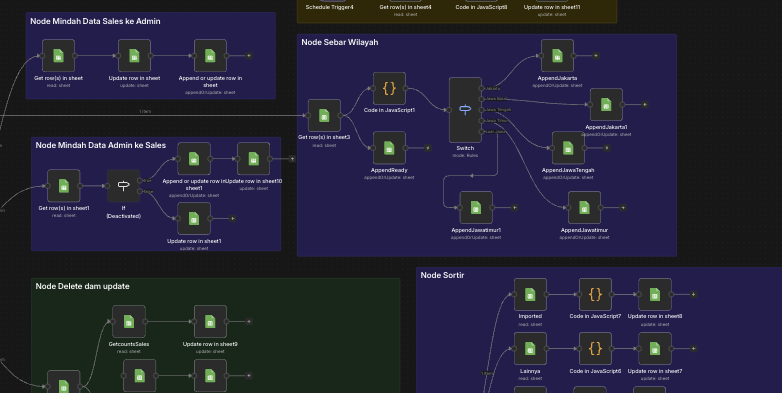Viewport: 782px width, 393px height.
Task: Open the GetcountsSales node
Action: point(129,322)
